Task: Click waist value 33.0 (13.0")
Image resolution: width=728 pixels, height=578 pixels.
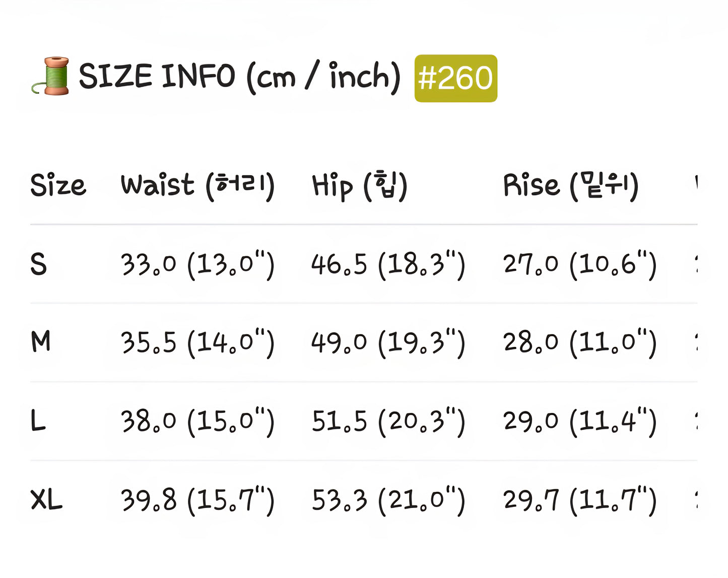Action: coord(197,264)
